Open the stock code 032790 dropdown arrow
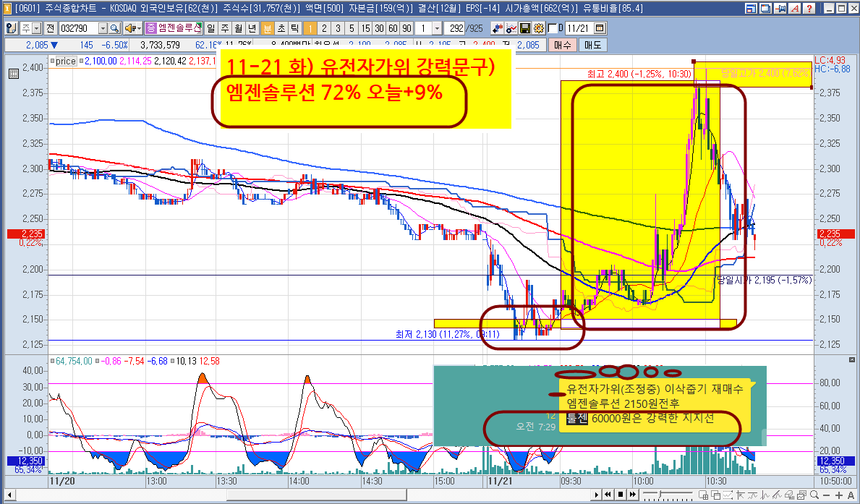860x504 pixels. coord(103,28)
